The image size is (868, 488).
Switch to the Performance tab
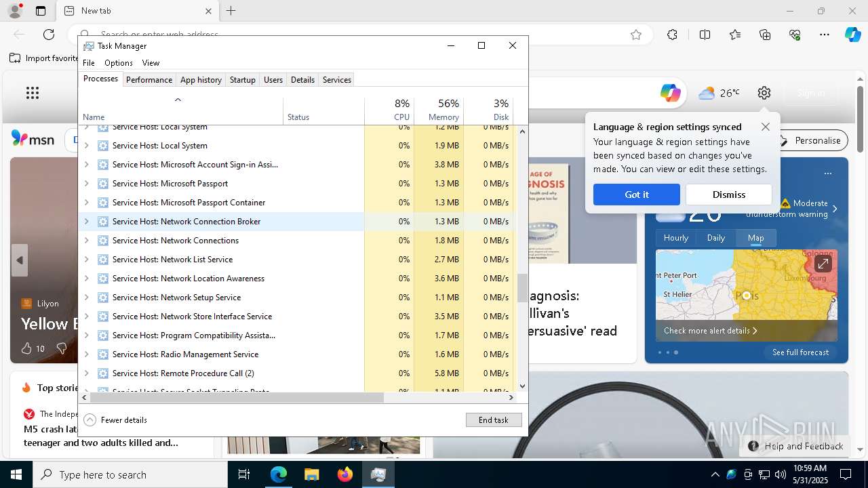[149, 80]
